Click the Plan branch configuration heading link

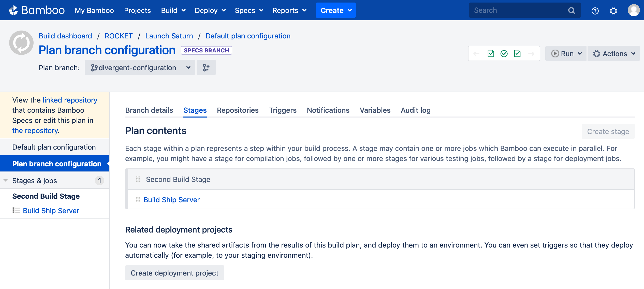point(107,50)
